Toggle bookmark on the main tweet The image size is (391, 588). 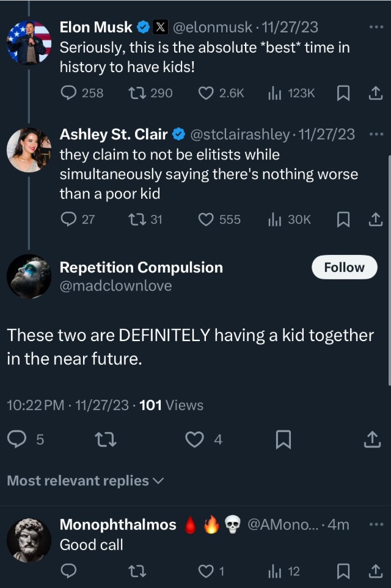click(283, 439)
